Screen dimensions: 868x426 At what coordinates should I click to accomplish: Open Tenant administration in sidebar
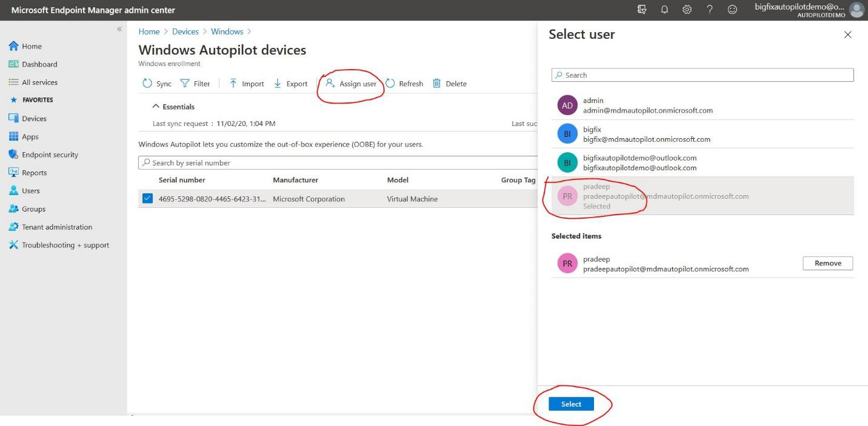point(50,227)
